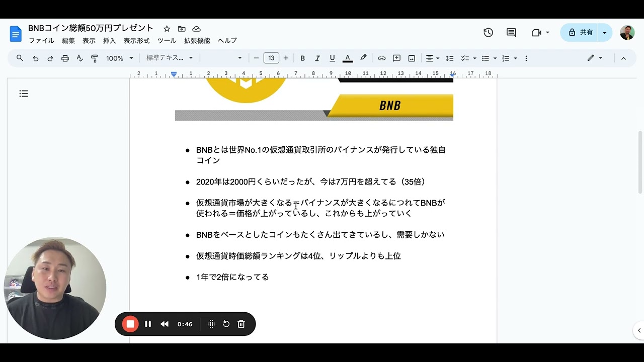Open the editing mode pencil dropdown
The height and width of the screenshot is (362, 644).
point(595,58)
